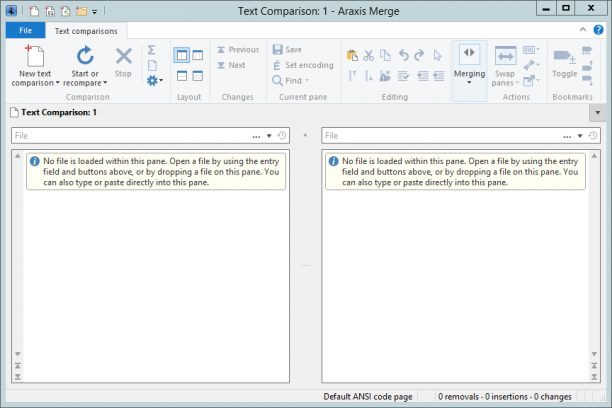Click the Stop comparison X icon
The image size is (612, 408).
[x=123, y=57]
